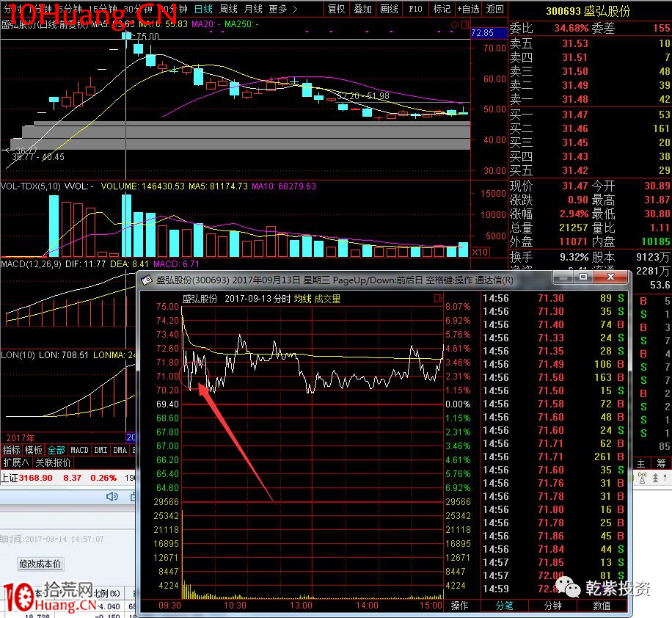Viewport: 672px width, 618px height.
Task: Click the 10:30 time axis label
Action: pos(235,606)
